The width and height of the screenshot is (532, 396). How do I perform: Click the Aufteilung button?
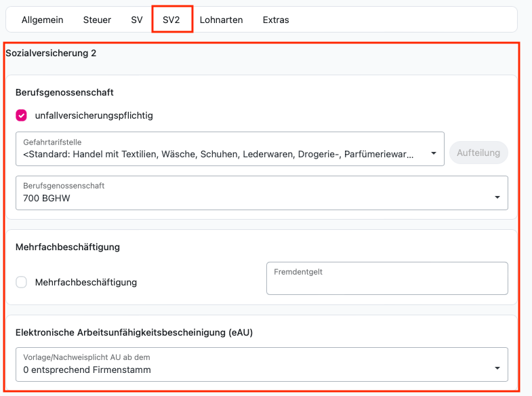(x=478, y=153)
